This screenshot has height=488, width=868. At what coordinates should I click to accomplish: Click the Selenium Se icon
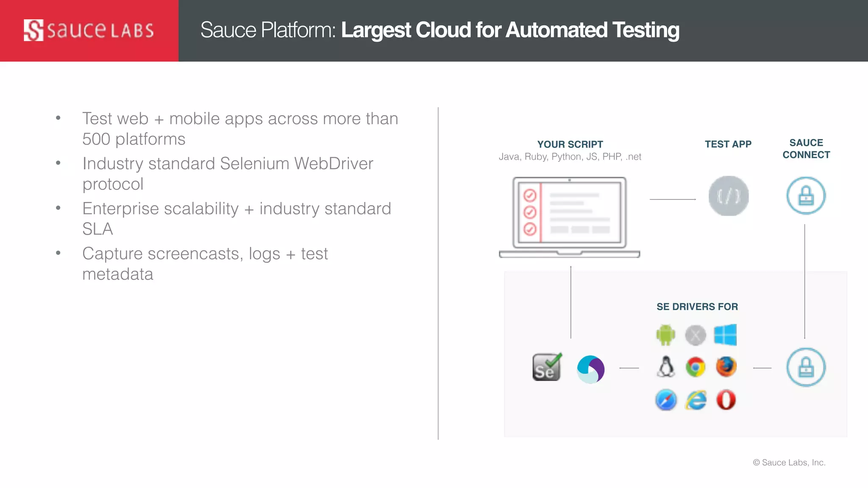point(547,367)
